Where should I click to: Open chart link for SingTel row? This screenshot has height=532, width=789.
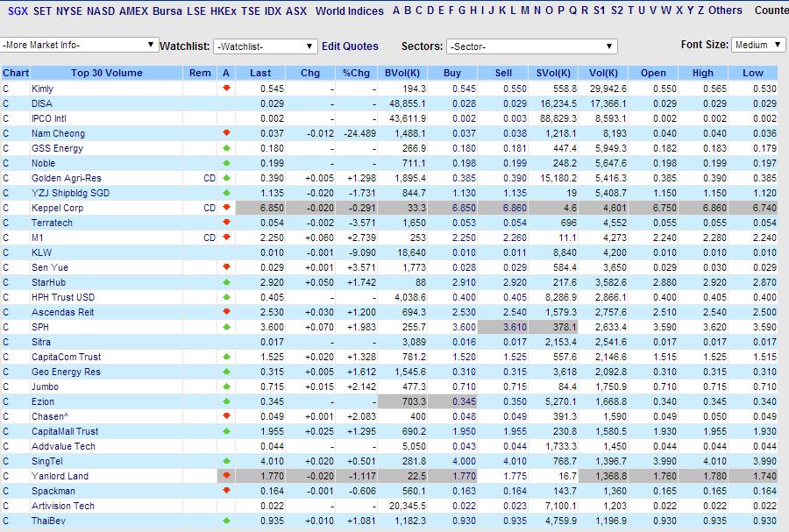click(x=6, y=461)
